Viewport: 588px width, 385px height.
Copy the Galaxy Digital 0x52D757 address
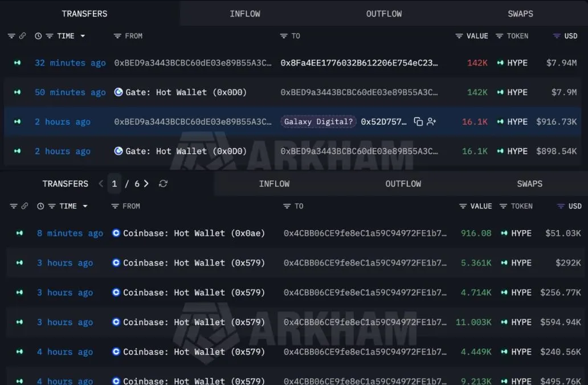click(418, 122)
